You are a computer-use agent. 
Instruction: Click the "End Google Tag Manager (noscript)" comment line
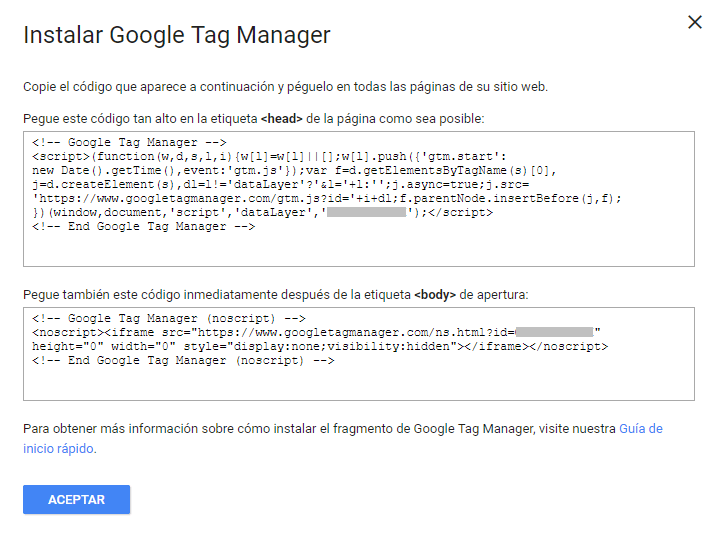(183, 361)
